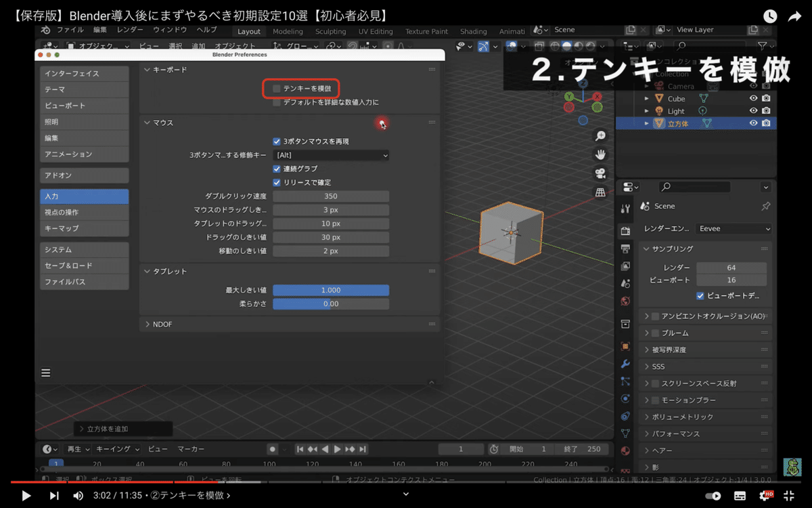Click the share arrow icon
Screen dimensions: 812x508
coord(794,16)
